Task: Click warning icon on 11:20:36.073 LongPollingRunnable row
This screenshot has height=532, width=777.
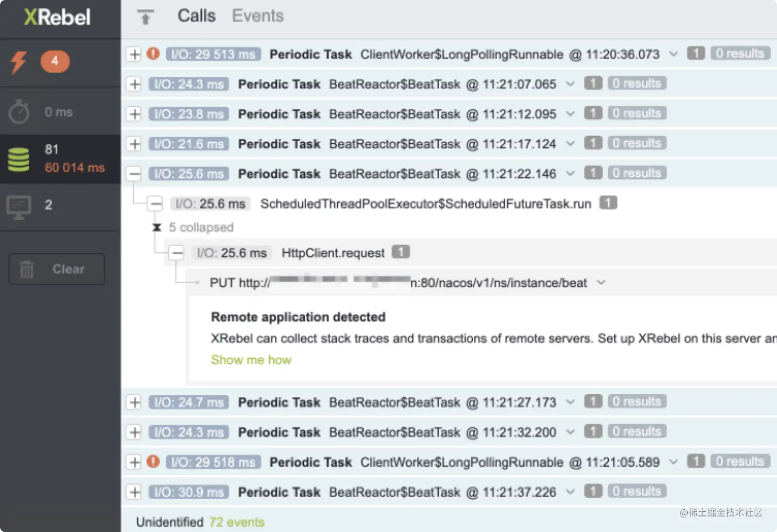Action: [153, 53]
